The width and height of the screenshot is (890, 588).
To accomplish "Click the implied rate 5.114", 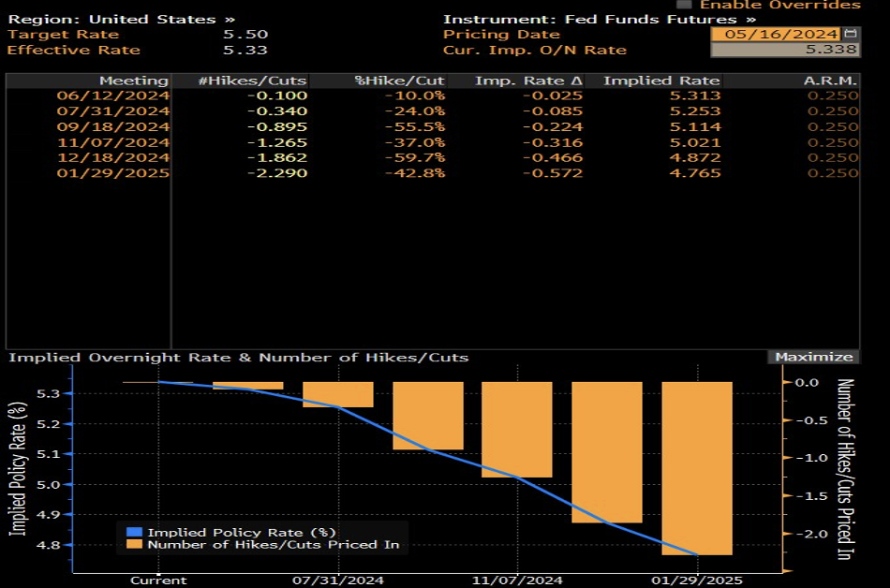I will point(695,126).
